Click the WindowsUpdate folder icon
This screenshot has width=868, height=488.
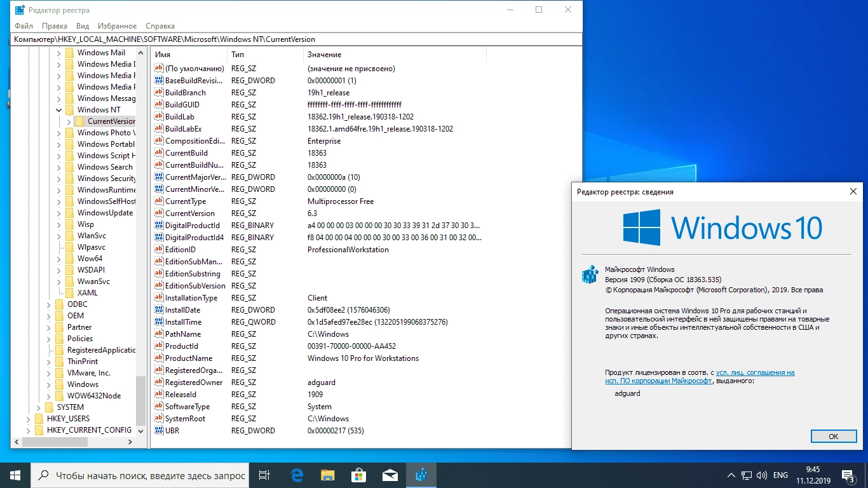point(69,213)
